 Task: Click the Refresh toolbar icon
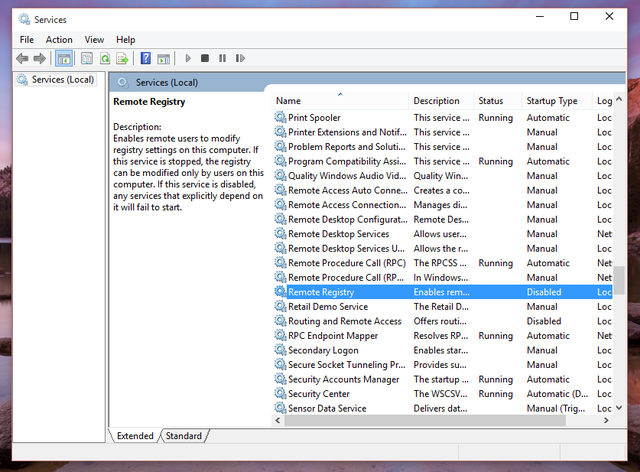105,58
